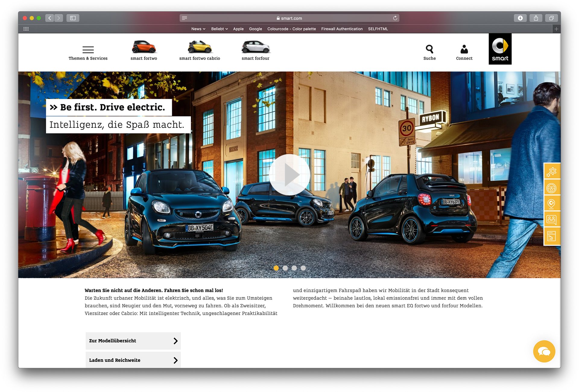Image resolution: width=579 pixels, height=392 pixels.
Task: Select the fourth carousel dot
Action: 303,268
